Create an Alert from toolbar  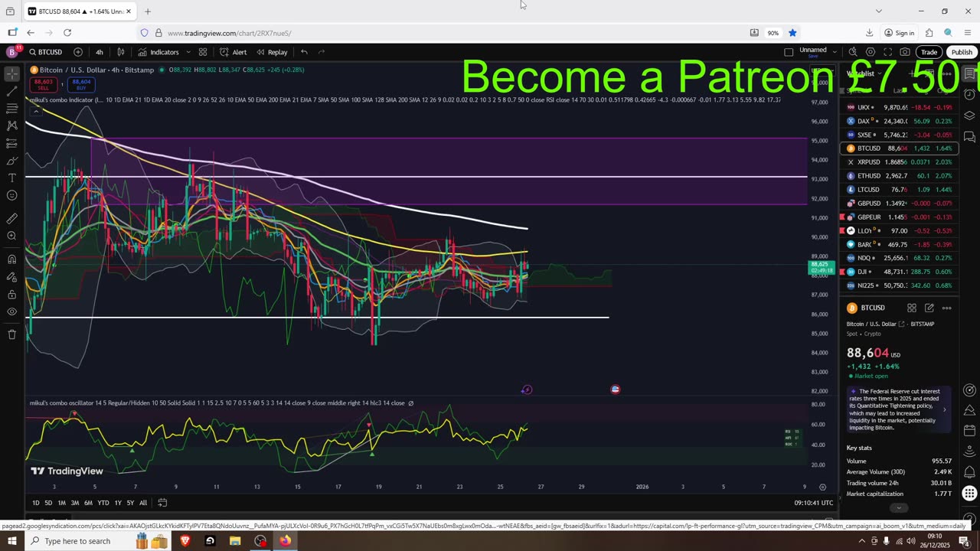(233, 52)
